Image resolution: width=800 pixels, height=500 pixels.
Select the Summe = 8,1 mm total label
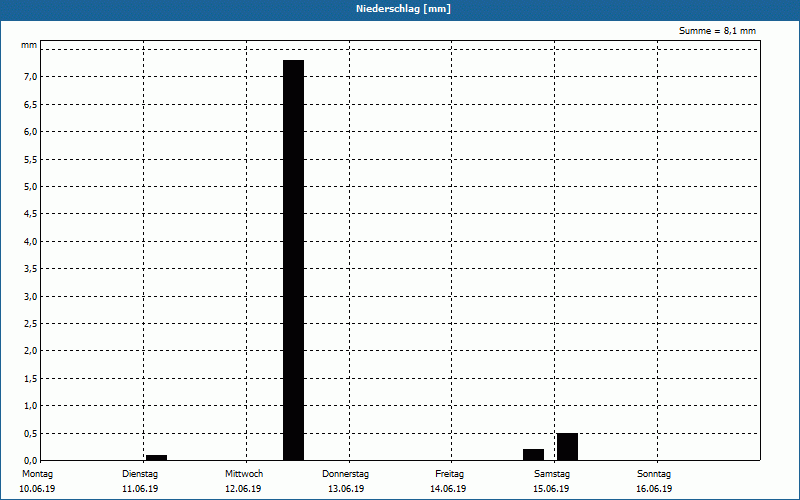pos(717,31)
